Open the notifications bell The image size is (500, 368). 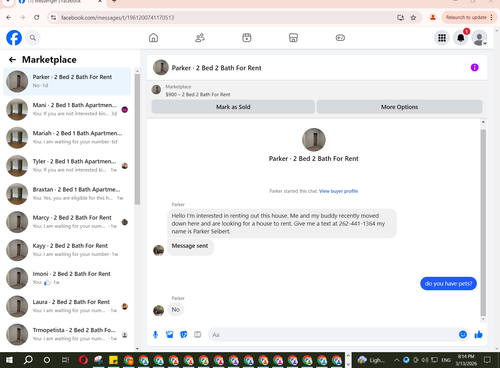pyautogui.click(x=461, y=38)
